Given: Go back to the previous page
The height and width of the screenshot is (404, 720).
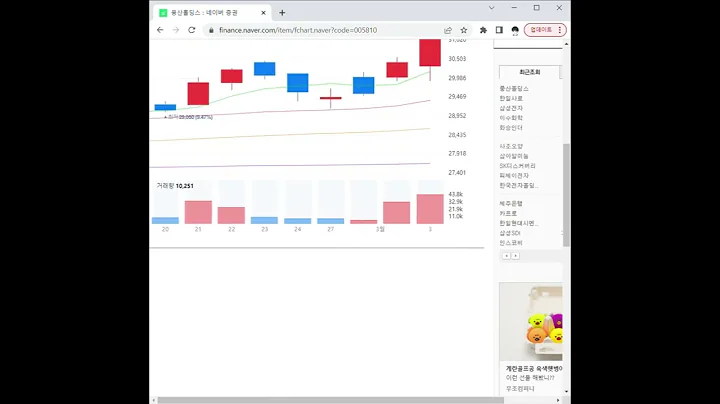Looking at the screenshot, I should [160, 30].
